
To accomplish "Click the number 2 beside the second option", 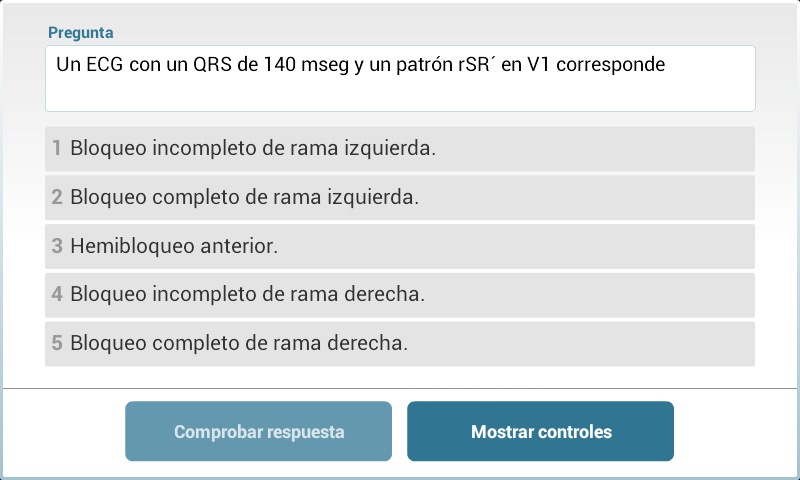I will coord(57,198).
